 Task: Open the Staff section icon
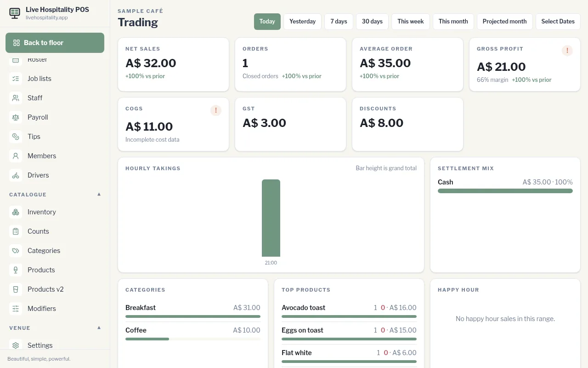(16, 98)
